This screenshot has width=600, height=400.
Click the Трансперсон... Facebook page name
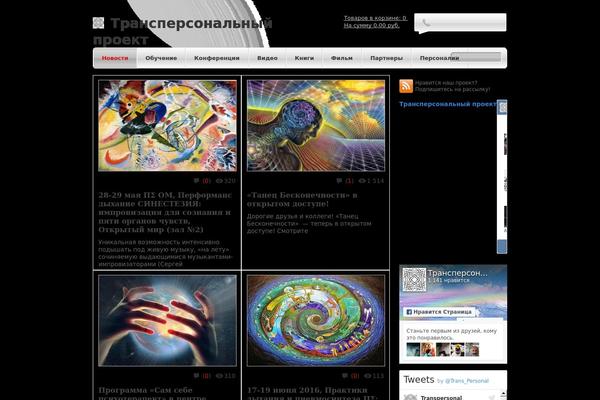coord(457,273)
